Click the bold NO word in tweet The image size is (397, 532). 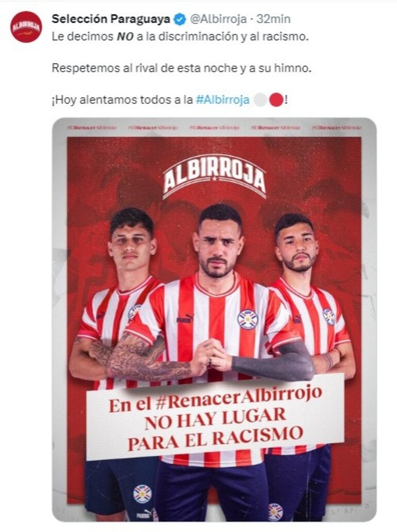click(x=125, y=37)
